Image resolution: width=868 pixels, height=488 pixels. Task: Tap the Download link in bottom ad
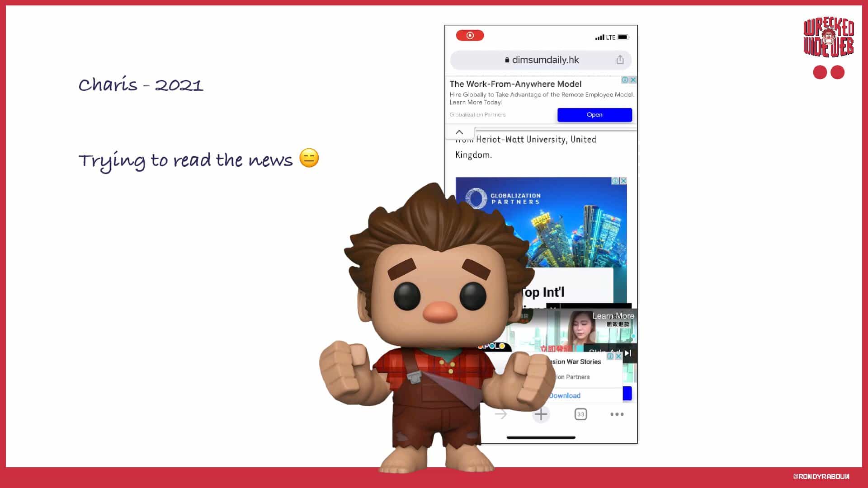565,395
